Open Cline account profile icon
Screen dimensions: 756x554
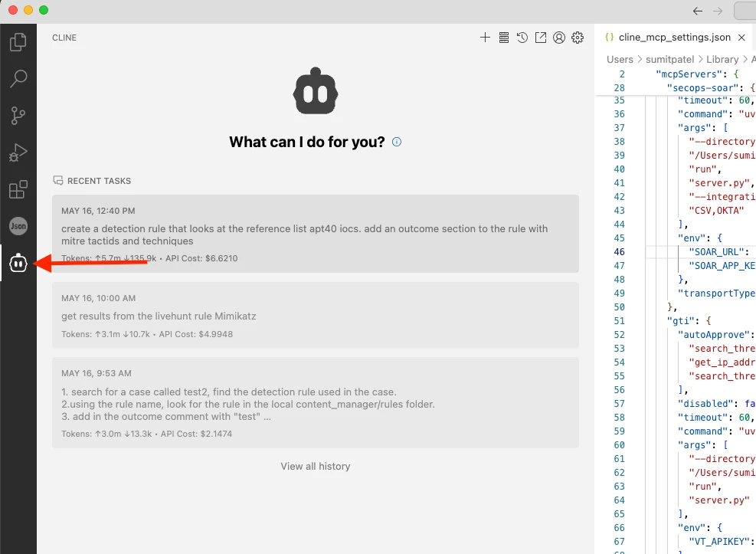(559, 38)
